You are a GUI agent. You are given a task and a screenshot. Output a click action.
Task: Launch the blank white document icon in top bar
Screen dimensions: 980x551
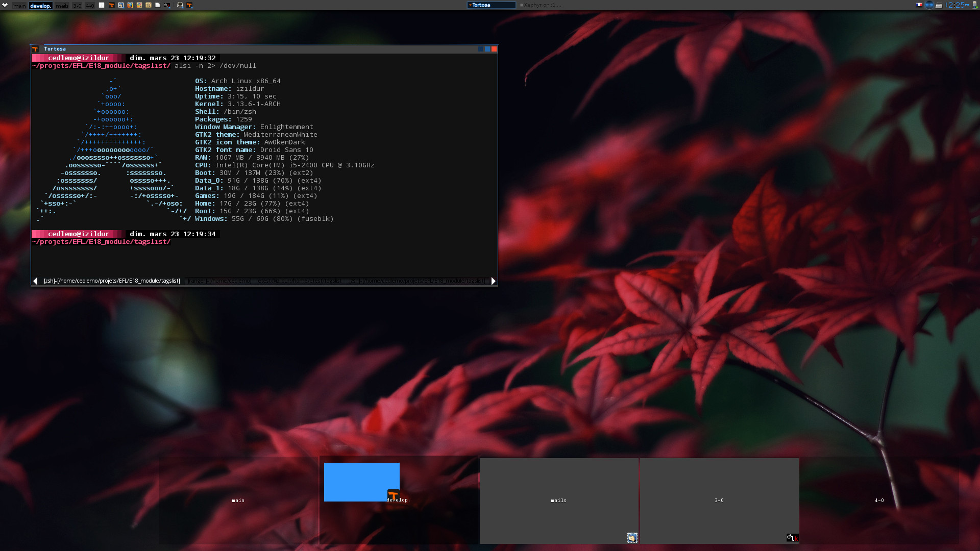pos(102,5)
